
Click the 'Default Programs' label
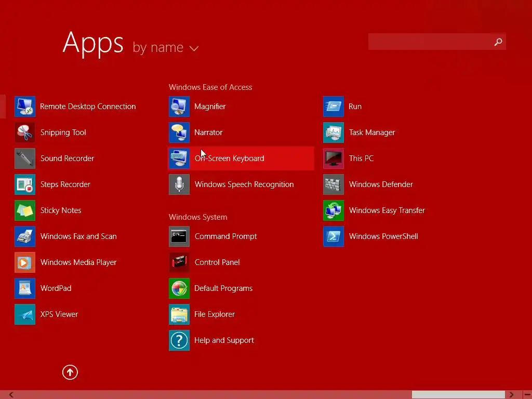point(223,288)
